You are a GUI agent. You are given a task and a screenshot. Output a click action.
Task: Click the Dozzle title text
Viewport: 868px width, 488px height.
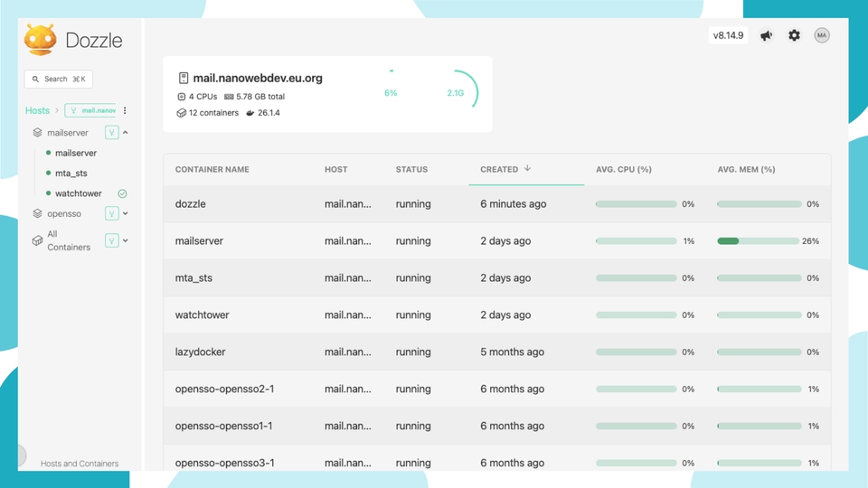[93, 40]
